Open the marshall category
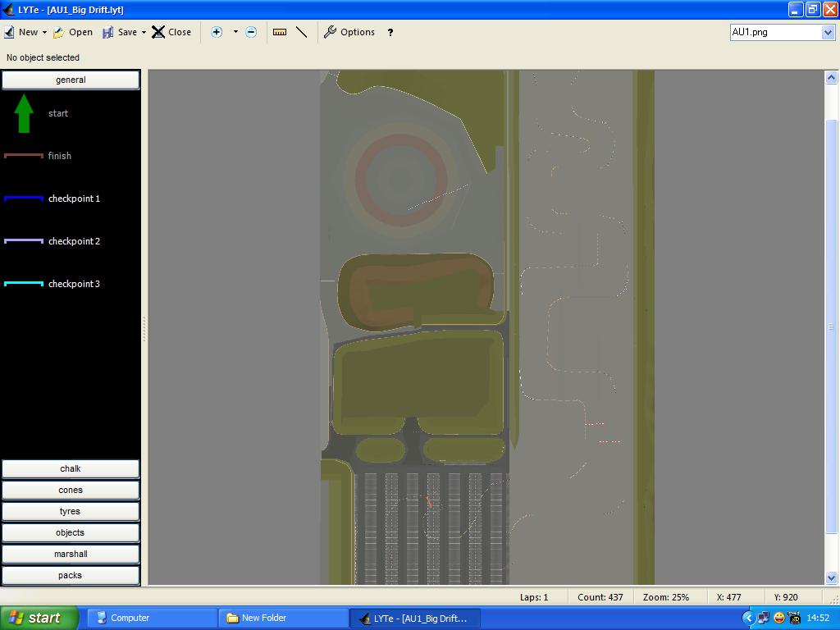 (x=71, y=554)
